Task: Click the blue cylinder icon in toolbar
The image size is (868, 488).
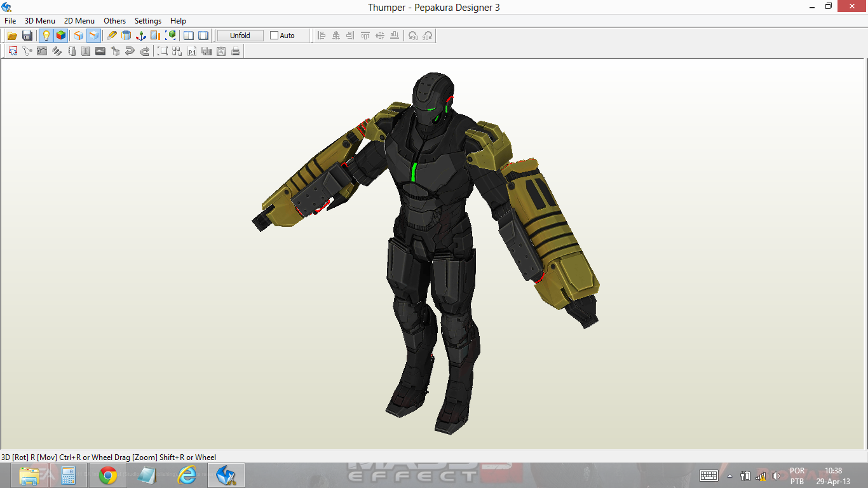Action: tap(126, 36)
